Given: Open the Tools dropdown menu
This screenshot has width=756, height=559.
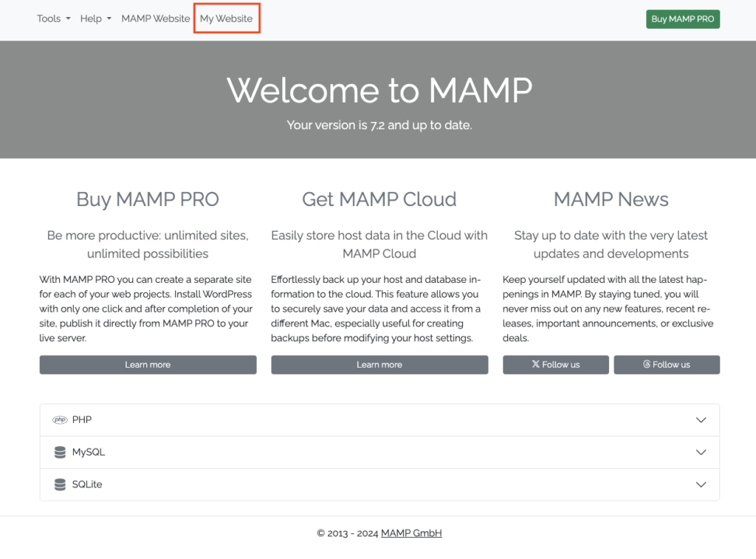Looking at the screenshot, I should pyautogui.click(x=53, y=18).
